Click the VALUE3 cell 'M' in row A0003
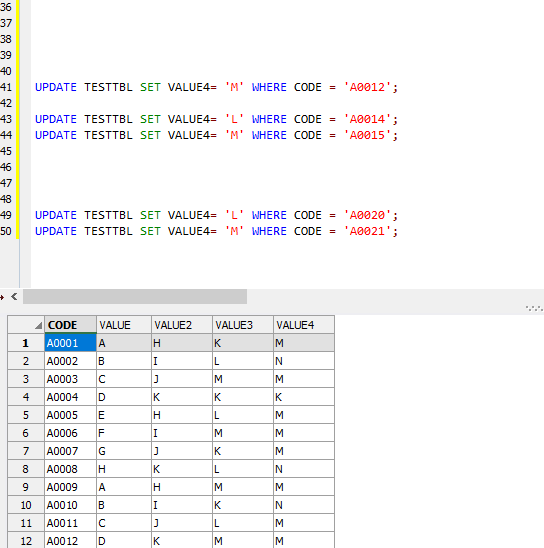This screenshot has height=548, width=544. 243,379
